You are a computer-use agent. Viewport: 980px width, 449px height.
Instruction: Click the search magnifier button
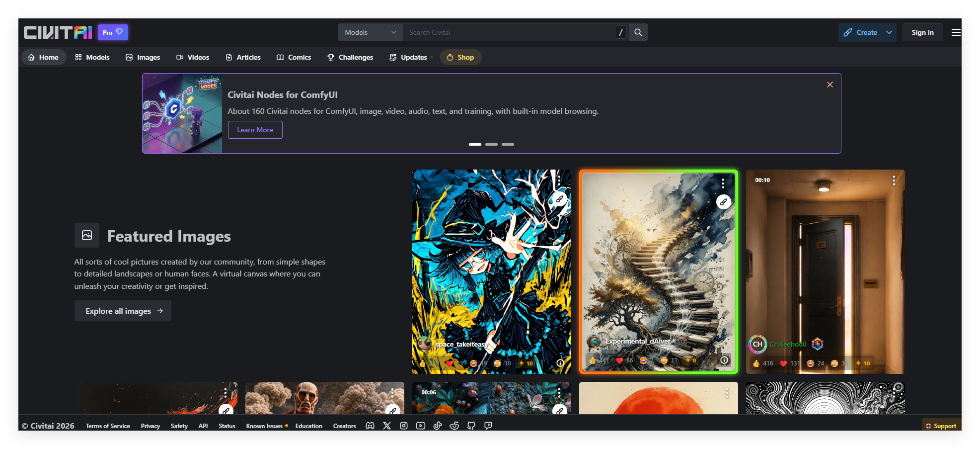pyautogui.click(x=638, y=32)
